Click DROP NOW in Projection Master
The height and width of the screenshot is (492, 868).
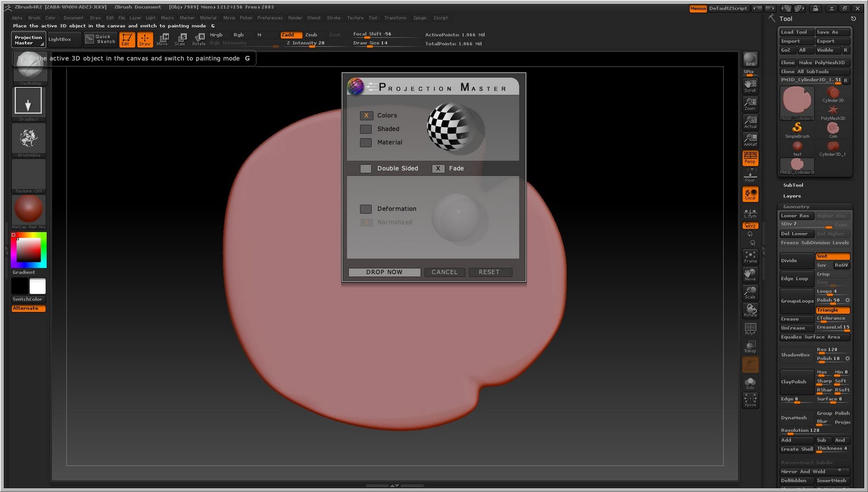(384, 272)
